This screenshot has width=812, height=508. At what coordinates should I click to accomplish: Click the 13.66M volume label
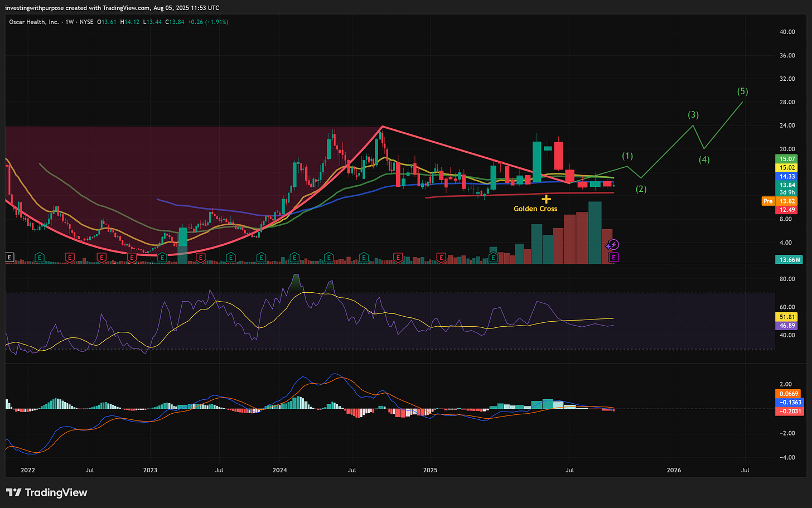(789, 259)
